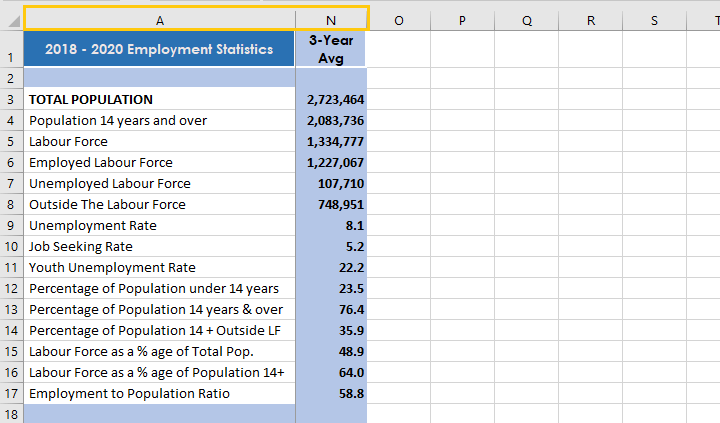This screenshot has width=720, height=423.
Task: Select the blue empty cell N2
Action: tap(331, 78)
